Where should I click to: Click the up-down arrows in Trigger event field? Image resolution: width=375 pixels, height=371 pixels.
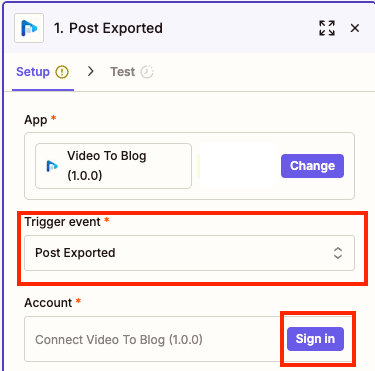click(338, 253)
